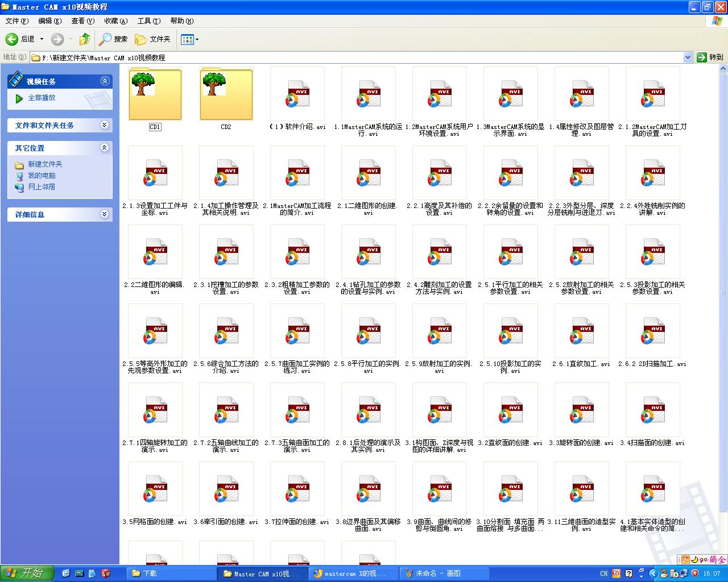
Task: Click the 2.8.1后处理的演示及其实例.avi icon
Action: tap(369, 410)
